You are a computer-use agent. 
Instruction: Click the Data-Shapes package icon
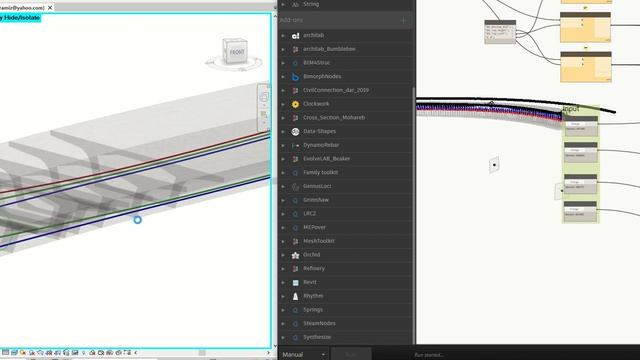296,131
